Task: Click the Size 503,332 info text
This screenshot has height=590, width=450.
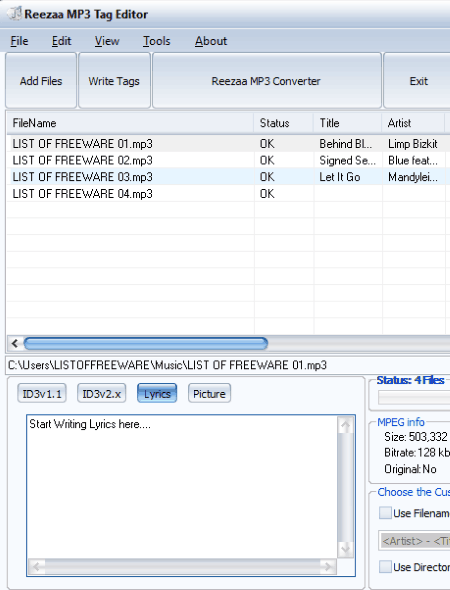Action: (x=416, y=436)
